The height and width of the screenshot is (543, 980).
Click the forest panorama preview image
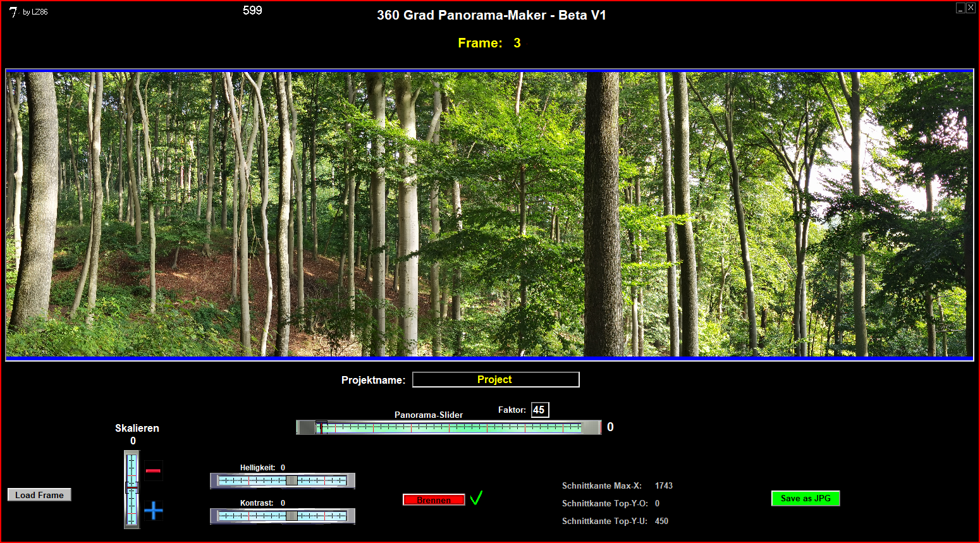coord(489,214)
